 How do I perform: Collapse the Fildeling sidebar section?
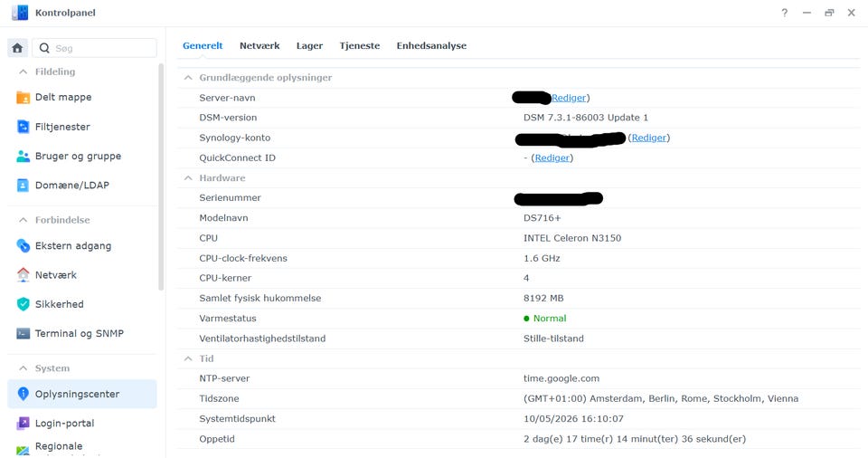(24, 72)
